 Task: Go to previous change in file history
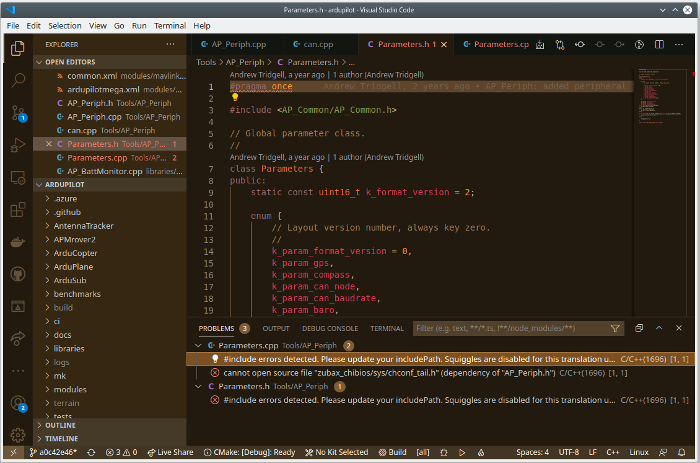[580, 44]
